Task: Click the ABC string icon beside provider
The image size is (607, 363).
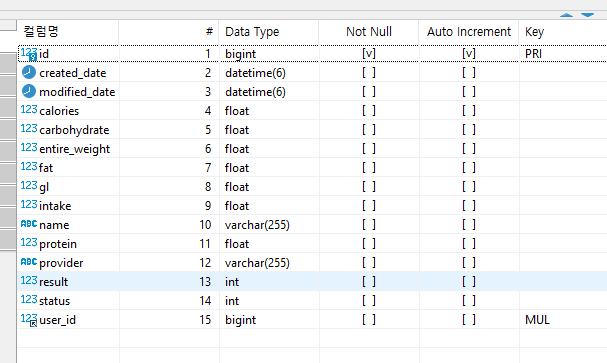Action: pyautogui.click(x=29, y=262)
